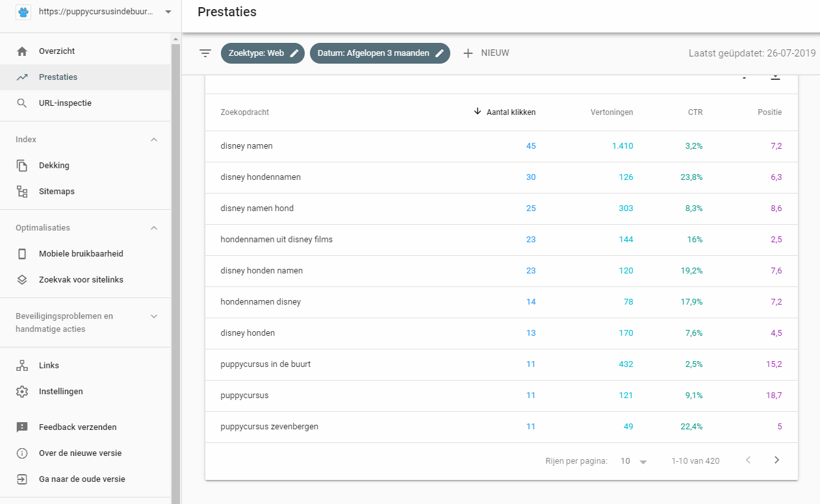Click the sort arrow beside Aantal klikken
820x504 pixels.
click(478, 112)
